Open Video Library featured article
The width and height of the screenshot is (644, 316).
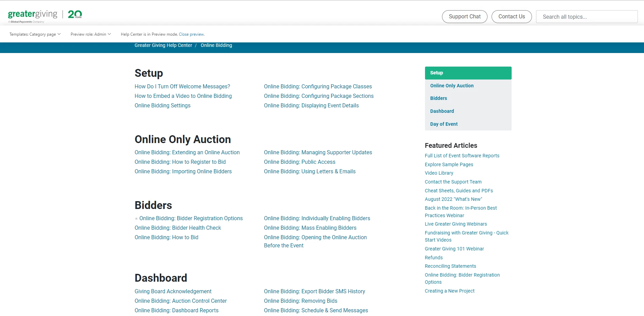click(439, 173)
